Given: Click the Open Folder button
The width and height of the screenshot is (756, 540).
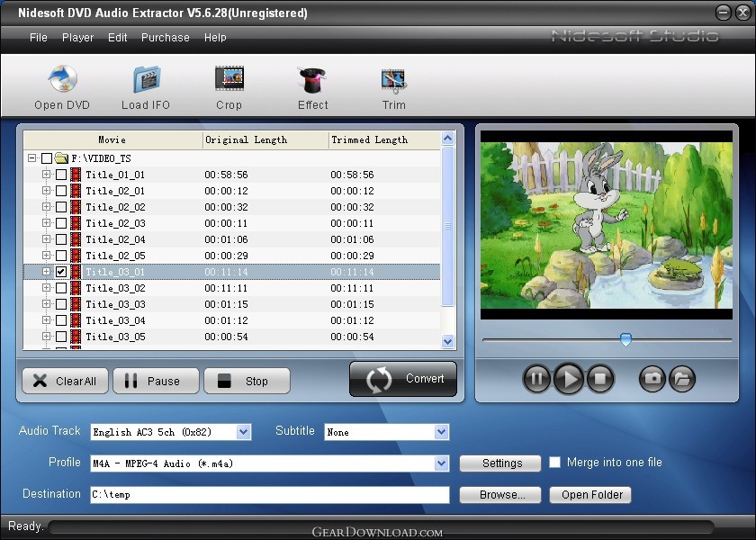Looking at the screenshot, I should pyautogui.click(x=590, y=495).
